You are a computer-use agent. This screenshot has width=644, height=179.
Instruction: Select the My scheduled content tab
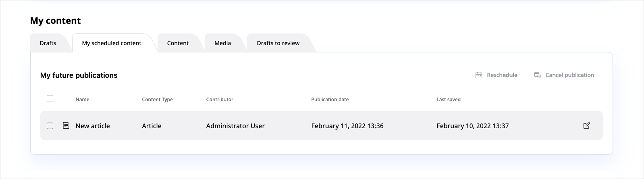[x=112, y=43]
